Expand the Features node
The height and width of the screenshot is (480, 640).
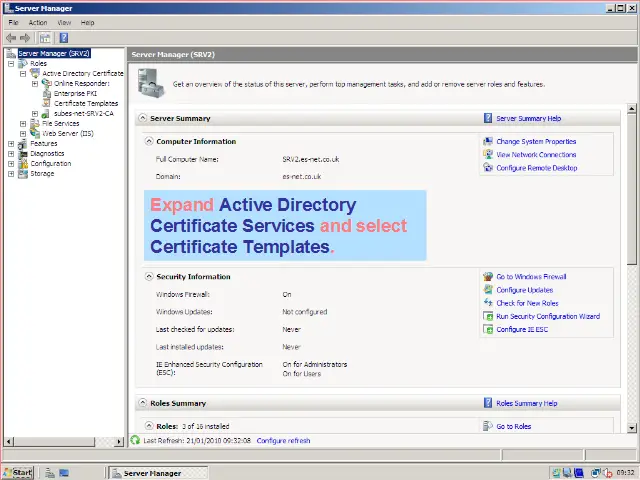click(x=11, y=144)
